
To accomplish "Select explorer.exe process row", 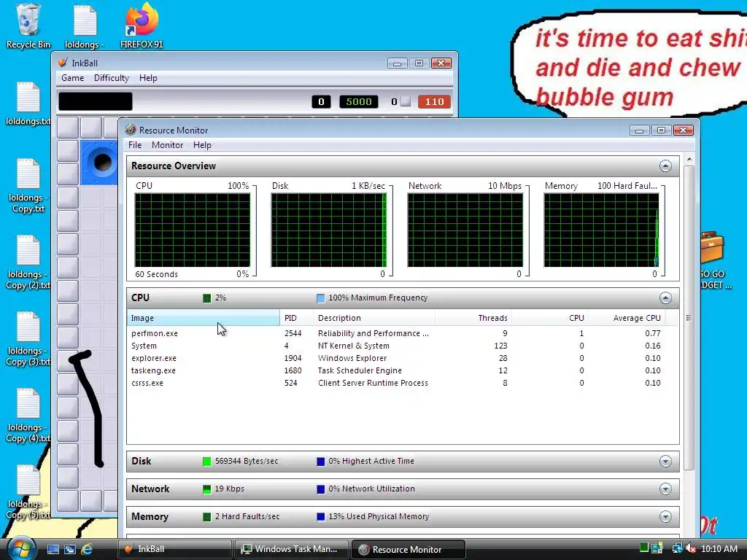I will (x=396, y=358).
